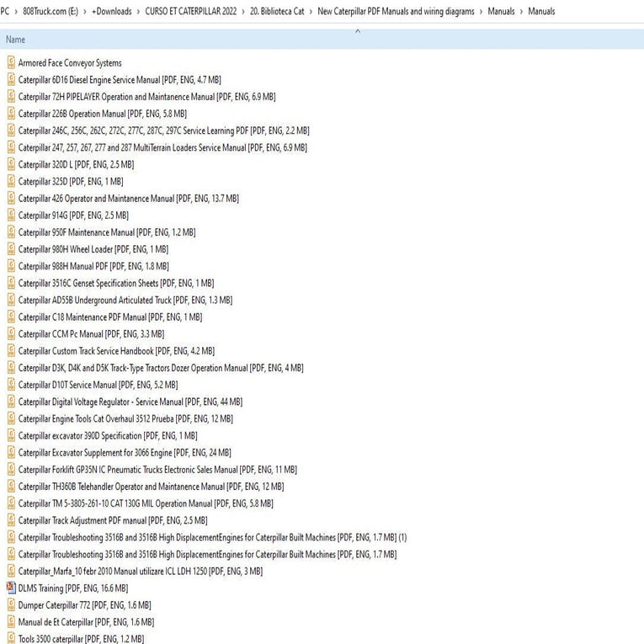Open the chevron dropdown after CURSO ET CATERPILLAR 2022
The height and width of the screenshot is (644, 644).
tap(243, 12)
